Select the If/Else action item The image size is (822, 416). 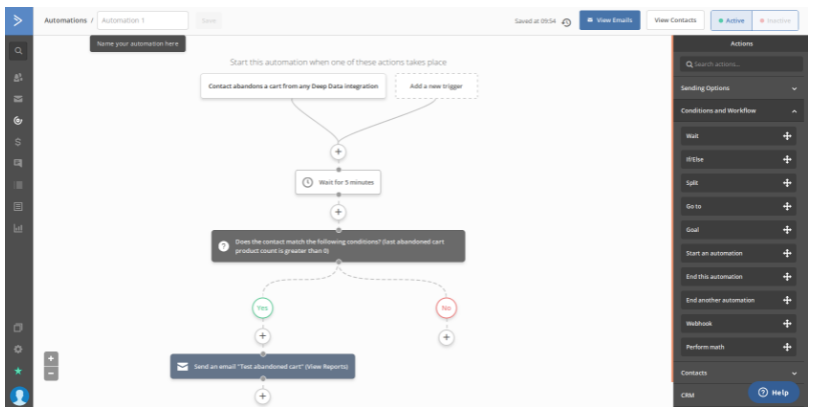738,159
